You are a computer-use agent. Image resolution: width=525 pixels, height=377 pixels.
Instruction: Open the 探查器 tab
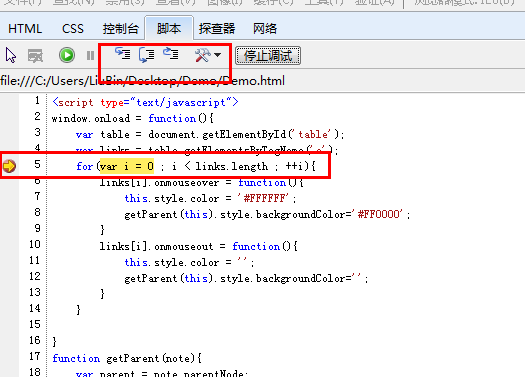pyautogui.click(x=217, y=29)
